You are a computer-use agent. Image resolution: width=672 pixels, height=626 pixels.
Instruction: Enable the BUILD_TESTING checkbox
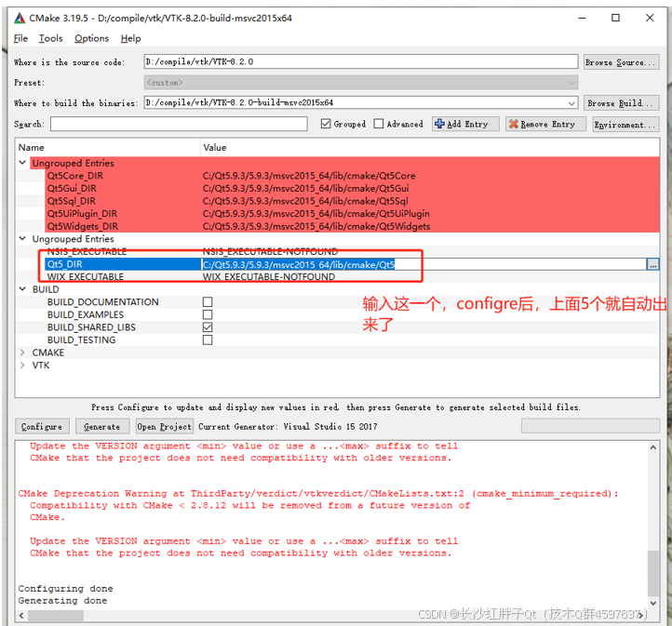tap(208, 340)
